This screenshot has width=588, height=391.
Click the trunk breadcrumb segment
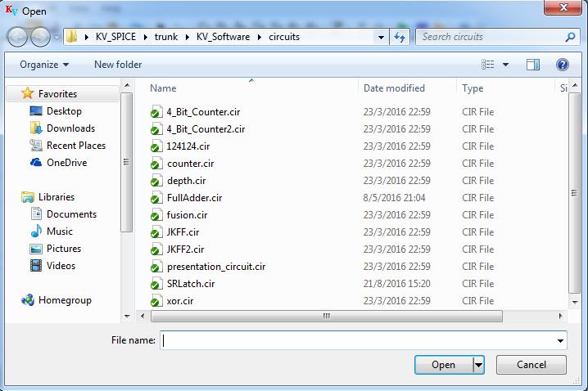click(166, 37)
